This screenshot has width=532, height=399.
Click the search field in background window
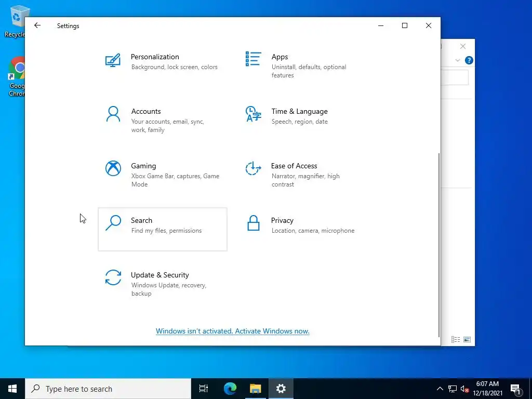pyautogui.click(x=455, y=78)
